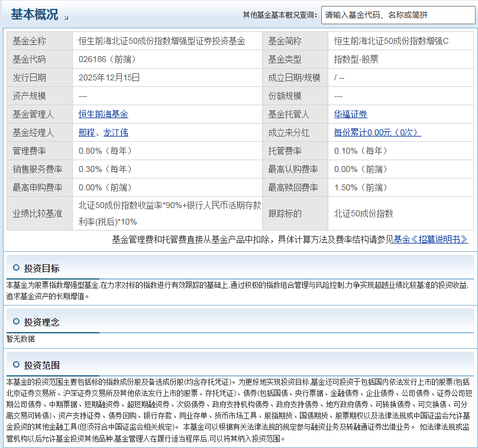Click the 托管费率 label cell
This screenshot has height=448, width=478.
pos(295,151)
